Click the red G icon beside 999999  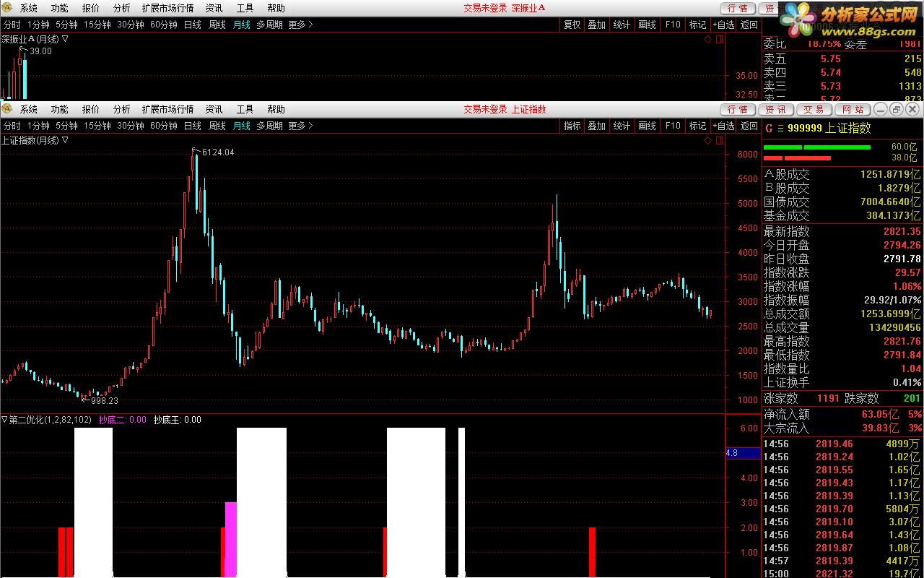pyautogui.click(x=769, y=129)
